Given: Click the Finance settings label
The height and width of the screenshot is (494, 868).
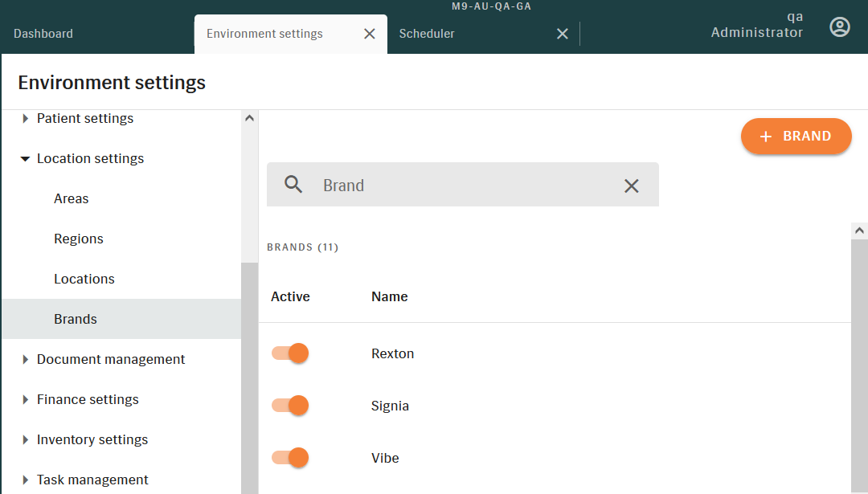Looking at the screenshot, I should pos(88,399).
